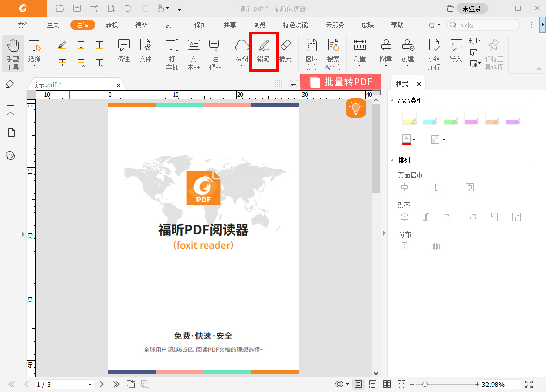Expand the page number dropdown
Screen dimensions: 546x392
tap(90, 384)
